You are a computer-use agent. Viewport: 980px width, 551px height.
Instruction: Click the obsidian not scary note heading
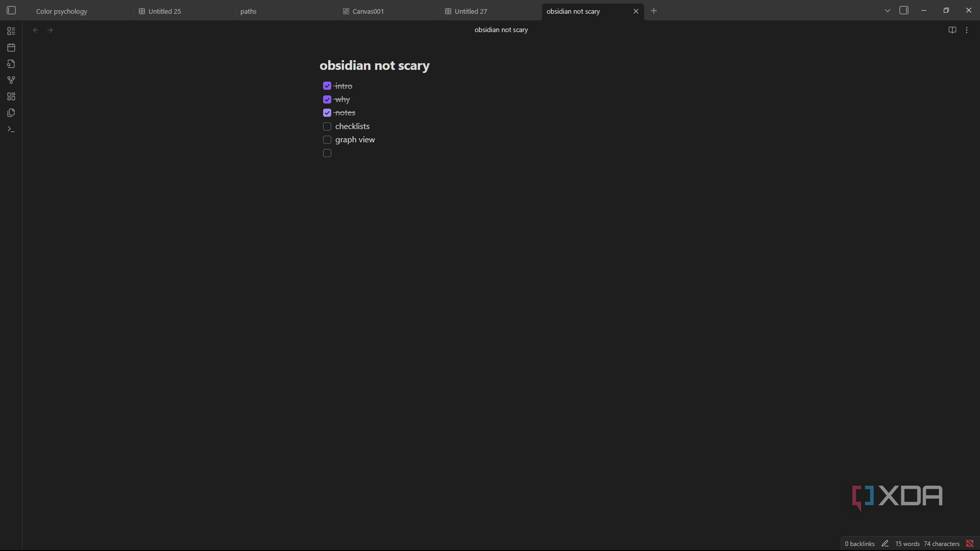pos(374,65)
